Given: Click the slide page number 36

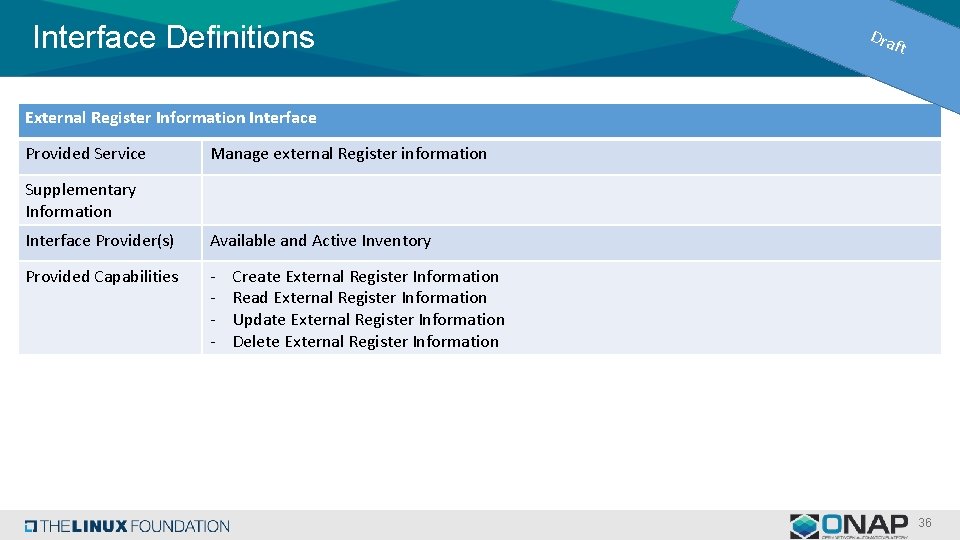Looking at the screenshot, I should (924, 523).
